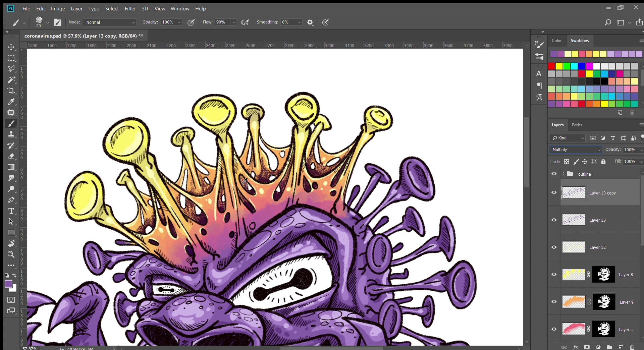Expand the outline layer group

click(x=563, y=174)
